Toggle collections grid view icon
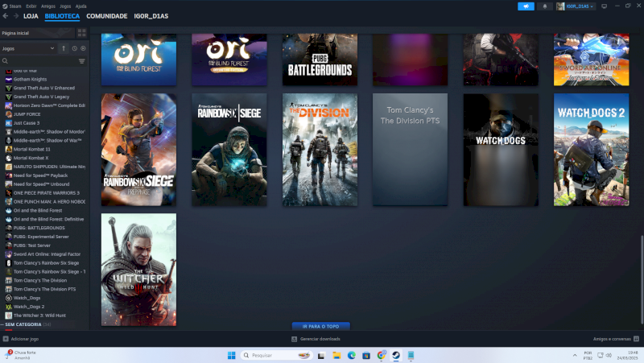644x363 pixels. (82, 33)
